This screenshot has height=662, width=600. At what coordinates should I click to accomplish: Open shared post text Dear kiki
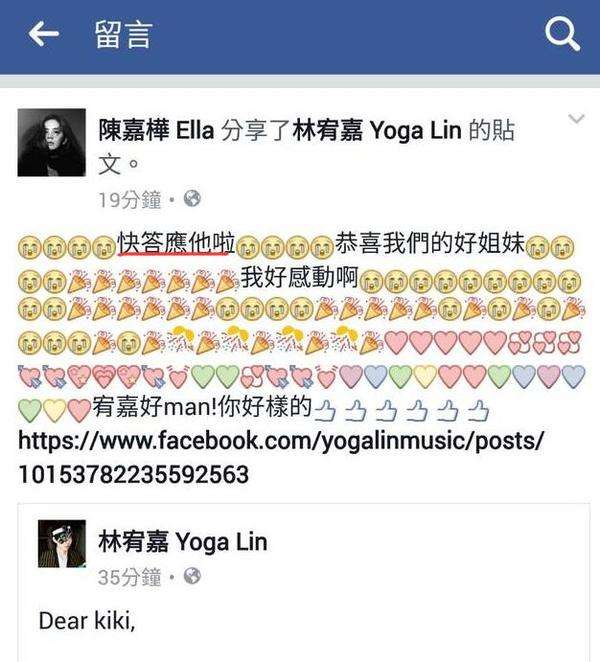[x=87, y=621]
